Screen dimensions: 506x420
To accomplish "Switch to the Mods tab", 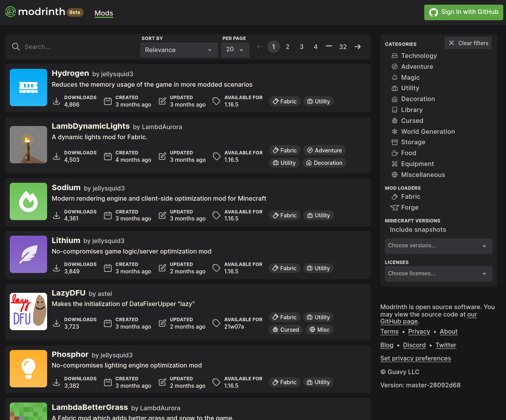I will (104, 13).
